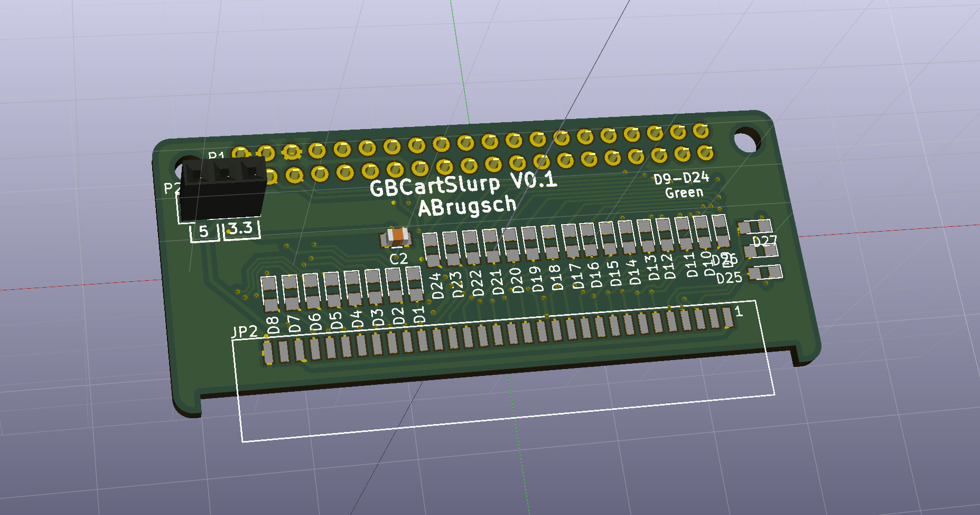The width and height of the screenshot is (980, 515).
Task: Click the D24 LED label
Action: click(436, 287)
